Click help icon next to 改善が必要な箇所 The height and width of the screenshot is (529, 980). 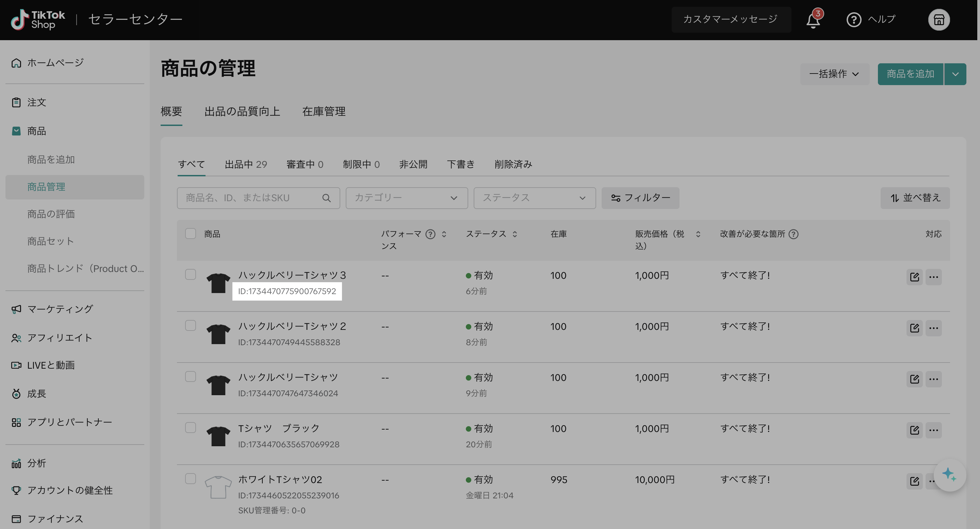click(793, 234)
